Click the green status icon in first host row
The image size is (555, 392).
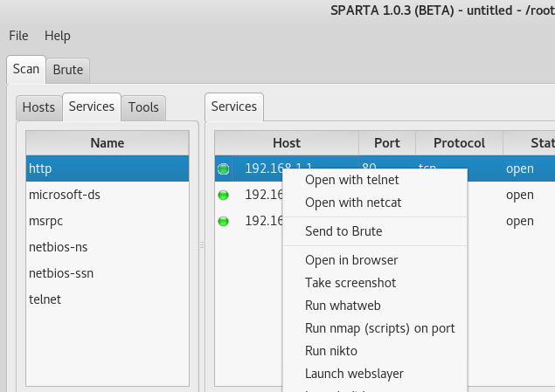tap(224, 169)
